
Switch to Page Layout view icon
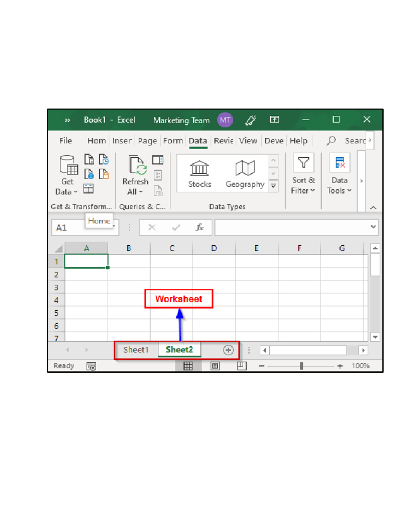point(215,366)
